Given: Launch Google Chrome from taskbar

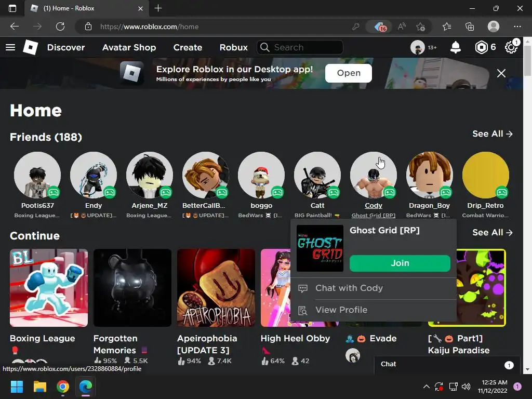Looking at the screenshot, I should pyautogui.click(x=63, y=387).
